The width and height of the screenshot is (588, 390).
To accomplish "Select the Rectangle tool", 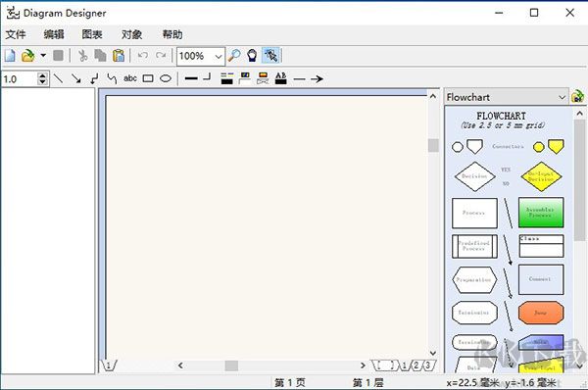I will coord(148,78).
